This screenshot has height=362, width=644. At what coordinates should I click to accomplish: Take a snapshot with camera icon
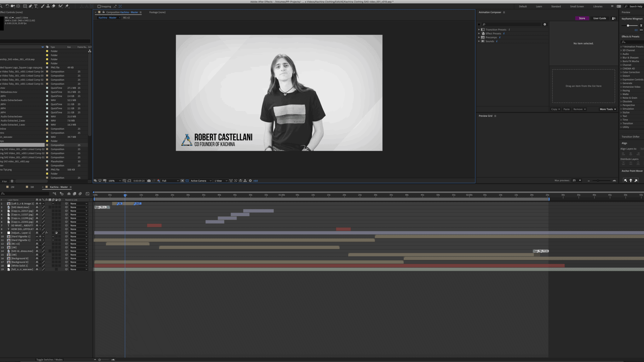(x=149, y=181)
